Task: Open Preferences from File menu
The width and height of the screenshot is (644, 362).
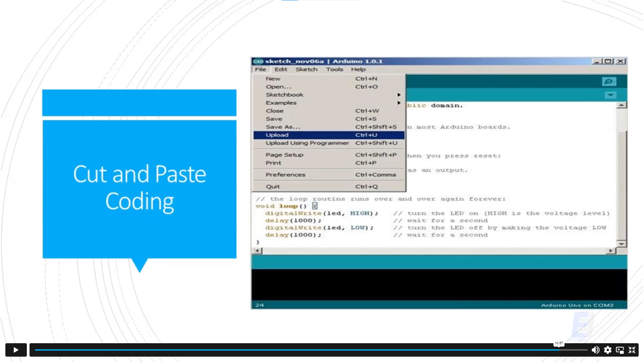Action: click(x=285, y=175)
